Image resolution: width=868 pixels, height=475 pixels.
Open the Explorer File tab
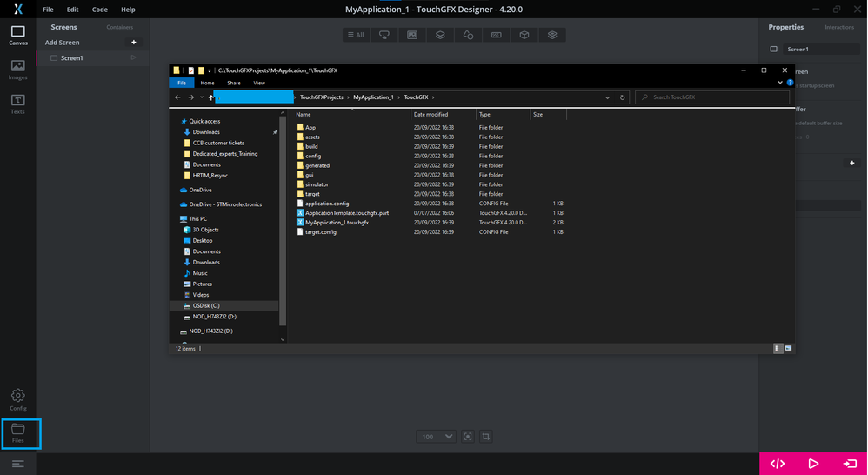(x=182, y=83)
